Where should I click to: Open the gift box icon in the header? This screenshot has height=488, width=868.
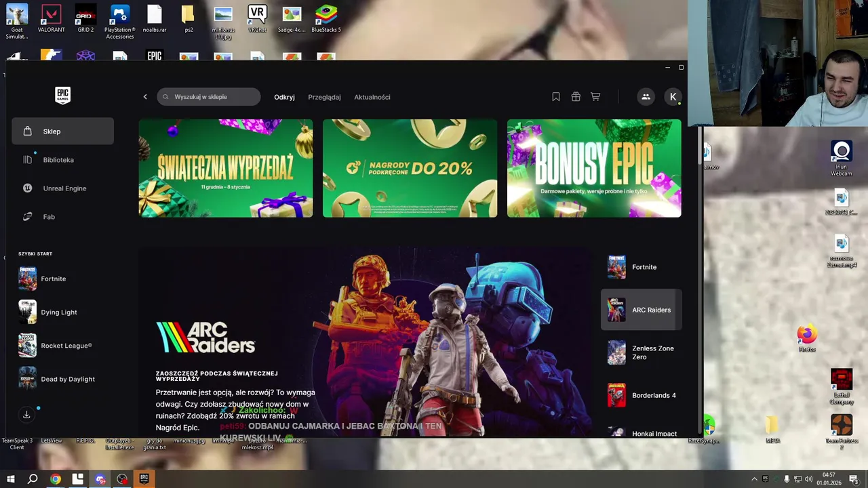click(x=576, y=97)
